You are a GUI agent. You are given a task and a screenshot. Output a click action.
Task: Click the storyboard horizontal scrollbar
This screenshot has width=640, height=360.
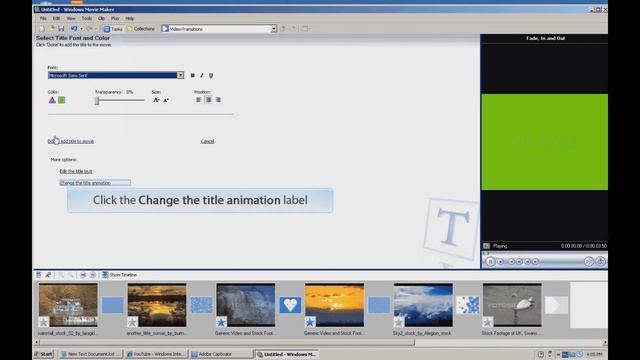click(228, 342)
